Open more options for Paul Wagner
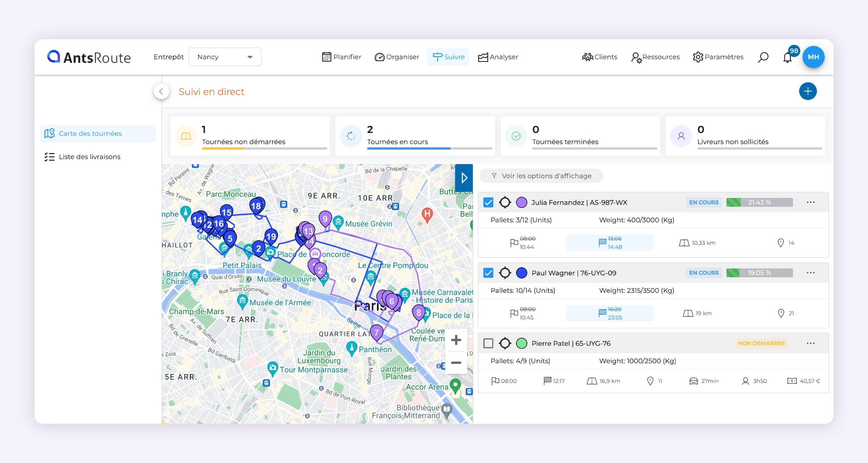The image size is (868, 463). click(x=810, y=273)
